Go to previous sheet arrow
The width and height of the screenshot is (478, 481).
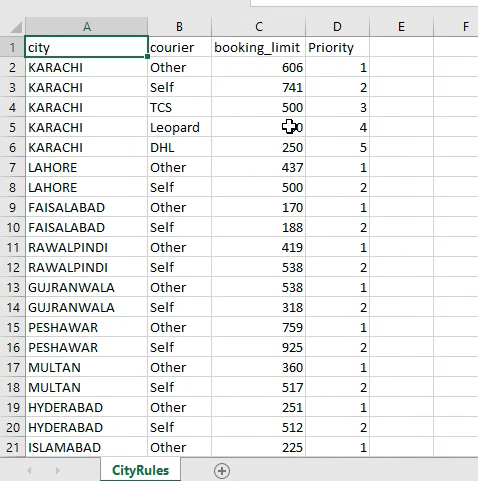(29, 470)
